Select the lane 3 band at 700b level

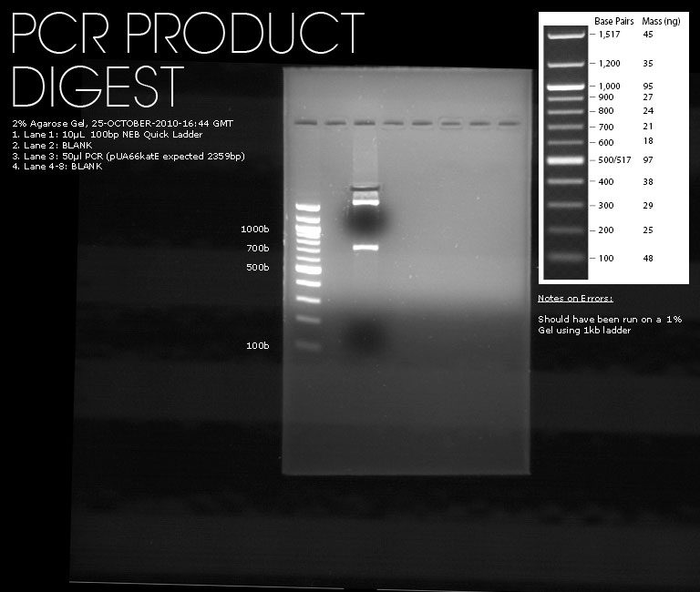pyautogui.click(x=365, y=247)
